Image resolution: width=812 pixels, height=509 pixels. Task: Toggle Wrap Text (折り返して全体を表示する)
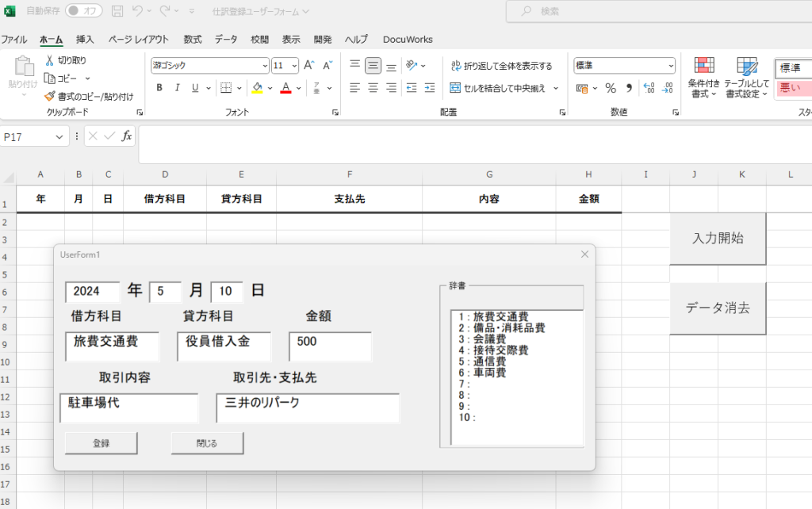click(x=501, y=66)
